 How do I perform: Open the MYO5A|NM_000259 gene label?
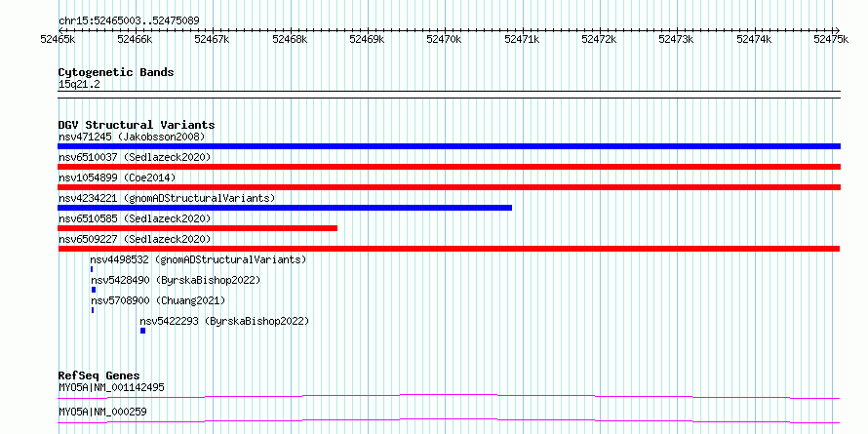(102, 412)
